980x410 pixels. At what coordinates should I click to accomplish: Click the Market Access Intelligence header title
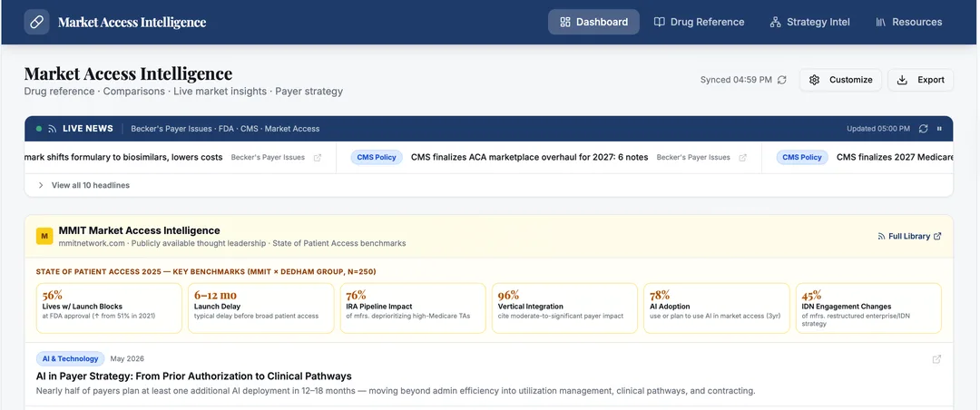pyautogui.click(x=132, y=23)
